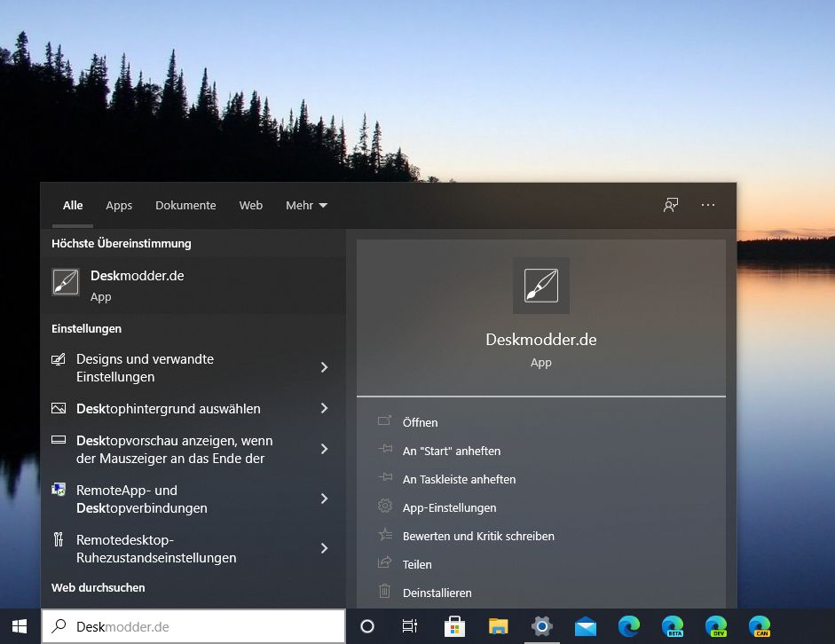Viewport: 835px width, 644px height.
Task: Click the feedback icon in search header
Action: (671, 205)
